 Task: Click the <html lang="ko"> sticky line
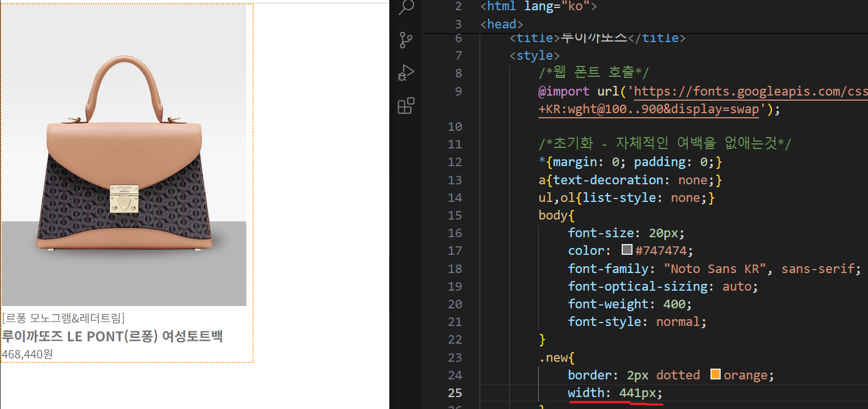point(539,7)
